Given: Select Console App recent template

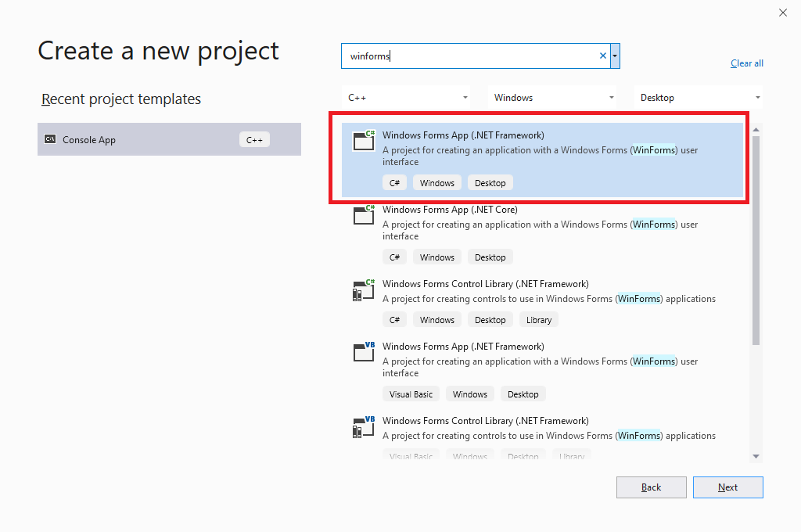Looking at the screenshot, I should (169, 139).
